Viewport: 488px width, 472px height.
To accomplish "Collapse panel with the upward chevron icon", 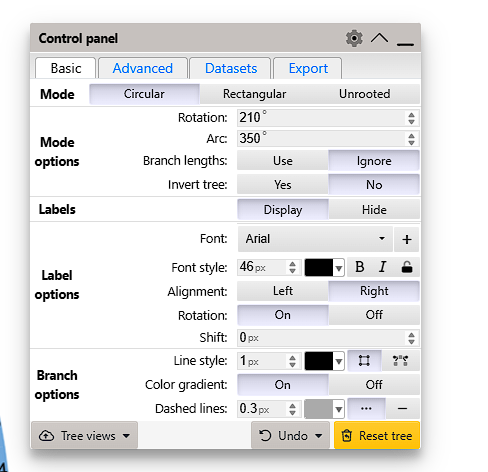I will pos(379,38).
